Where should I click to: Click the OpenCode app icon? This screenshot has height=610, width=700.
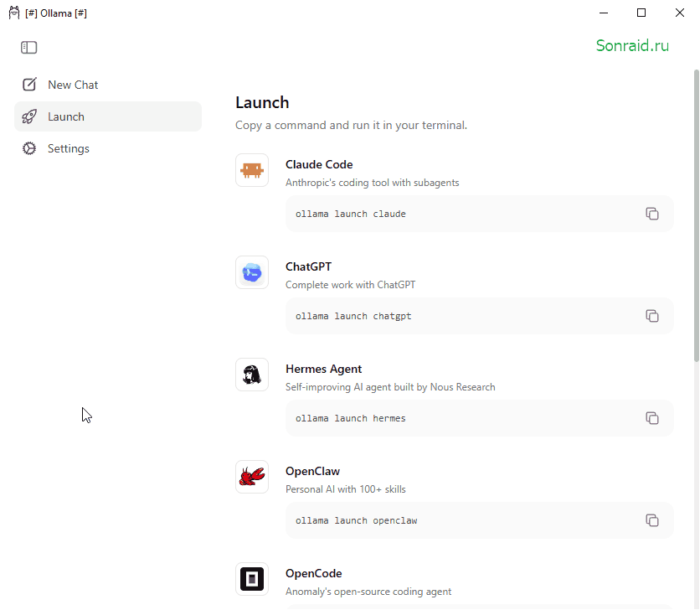(x=252, y=579)
